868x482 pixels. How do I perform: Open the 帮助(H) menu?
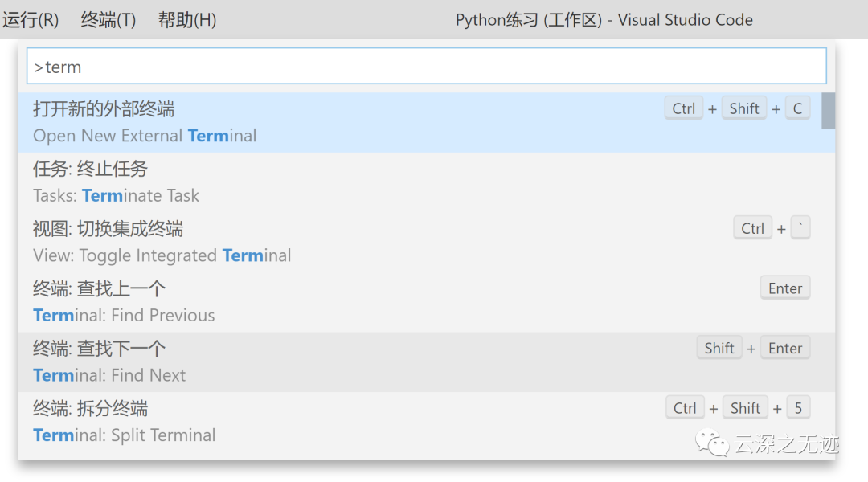pyautogui.click(x=186, y=20)
